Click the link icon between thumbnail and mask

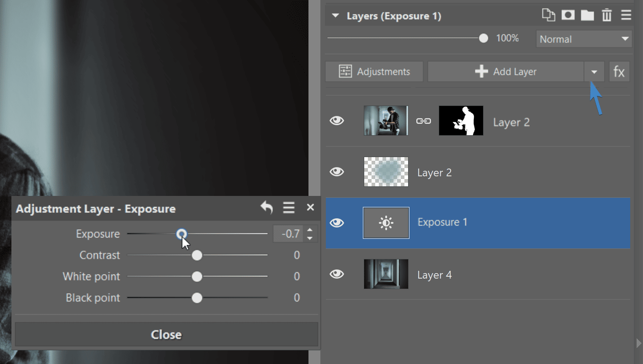point(424,121)
